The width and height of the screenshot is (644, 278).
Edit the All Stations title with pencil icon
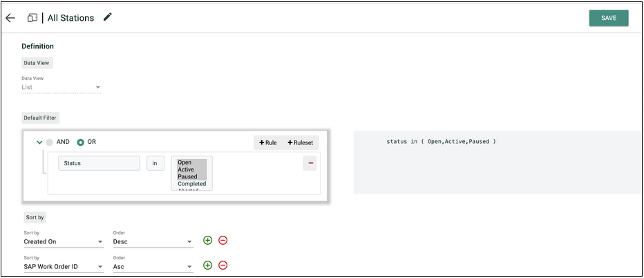coord(108,17)
